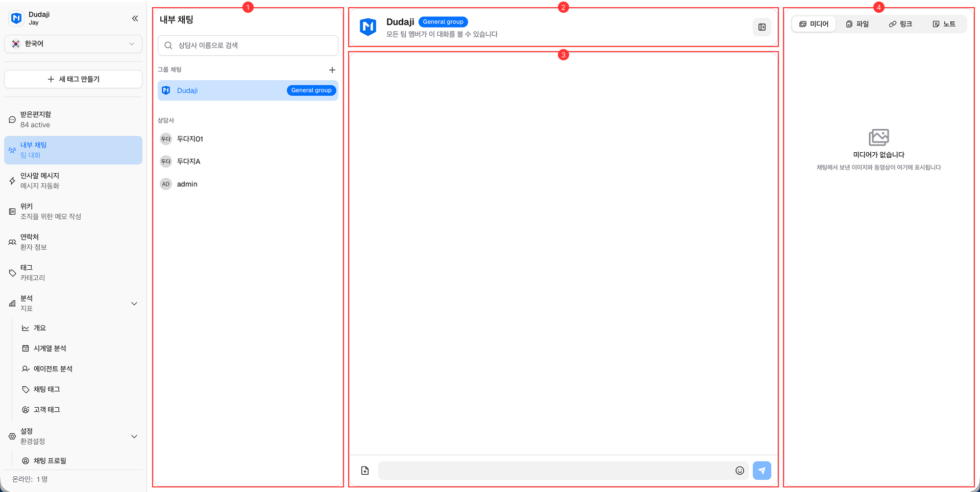The image size is (980, 492).
Task: Collapse the 설정 section chevron
Action: tap(134, 436)
